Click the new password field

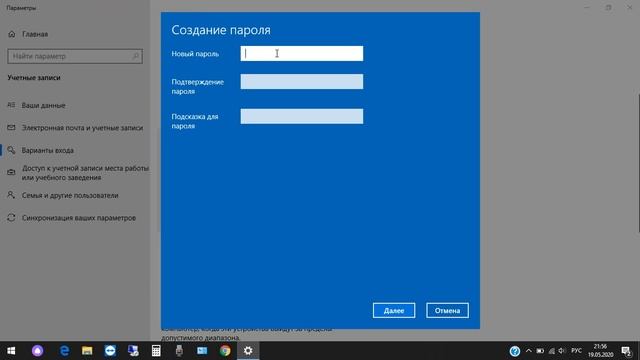(x=302, y=53)
